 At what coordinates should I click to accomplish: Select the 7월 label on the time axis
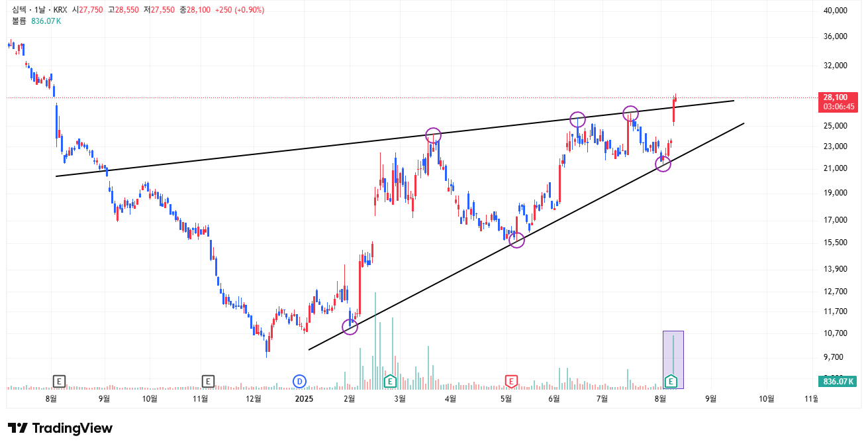603,398
